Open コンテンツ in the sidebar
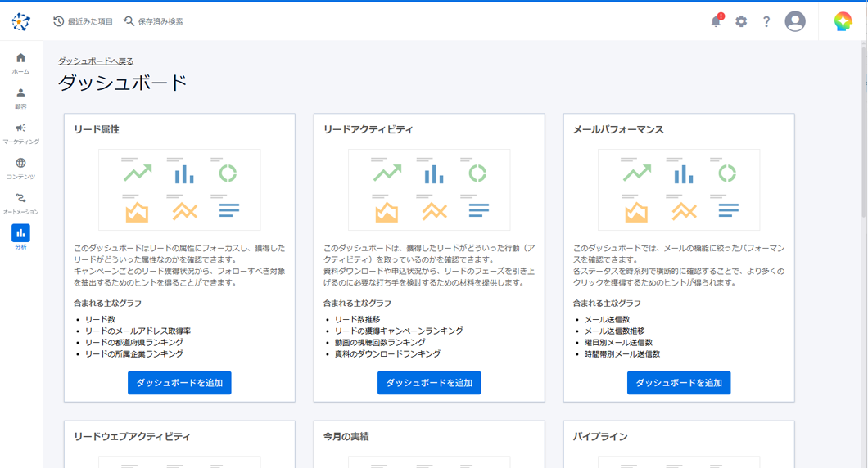This screenshot has width=868, height=468. tap(21, 169)
